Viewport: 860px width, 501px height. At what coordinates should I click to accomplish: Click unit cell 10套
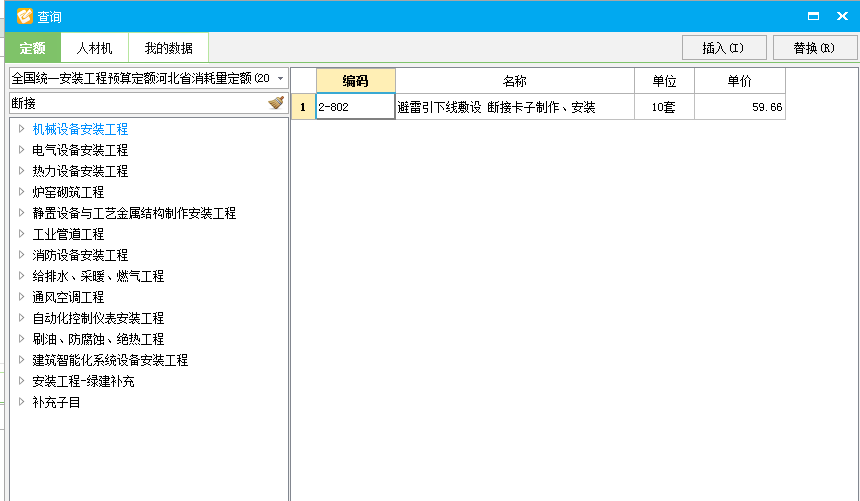[664, 106]
